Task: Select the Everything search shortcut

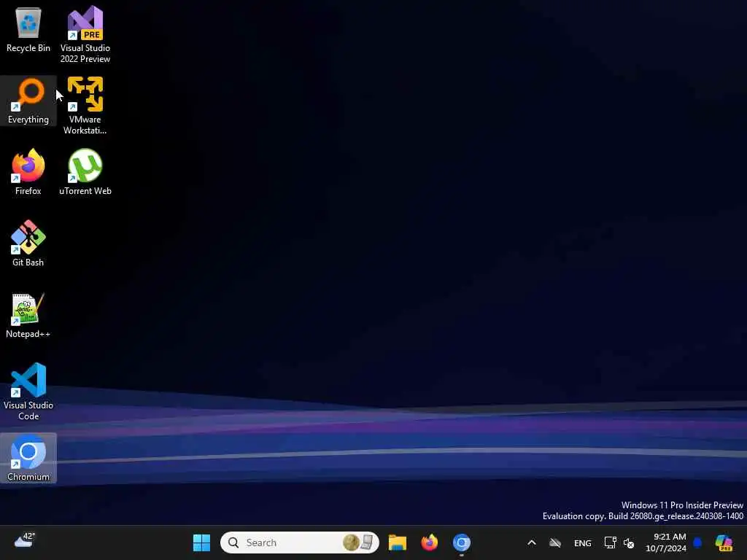Action: (x=28, y=101)
